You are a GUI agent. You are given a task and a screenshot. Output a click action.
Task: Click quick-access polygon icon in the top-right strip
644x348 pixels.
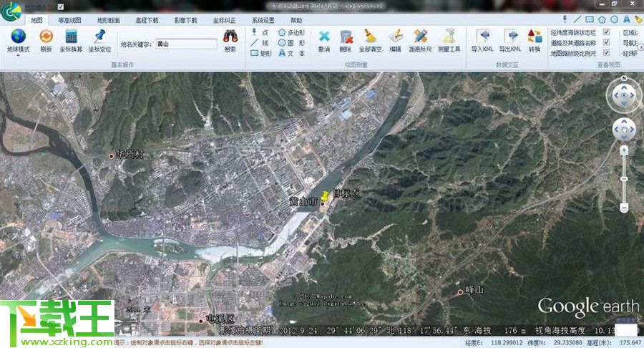point(602,19)
